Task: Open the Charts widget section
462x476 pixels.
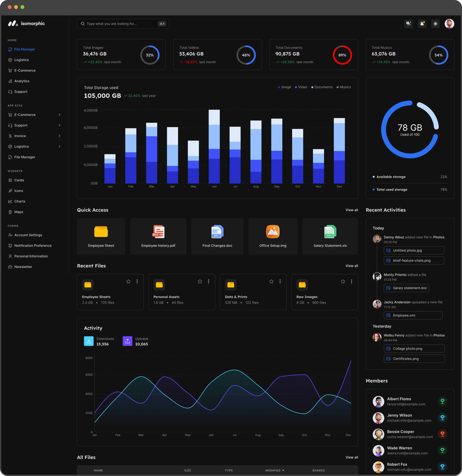Action: coord(20,201)
